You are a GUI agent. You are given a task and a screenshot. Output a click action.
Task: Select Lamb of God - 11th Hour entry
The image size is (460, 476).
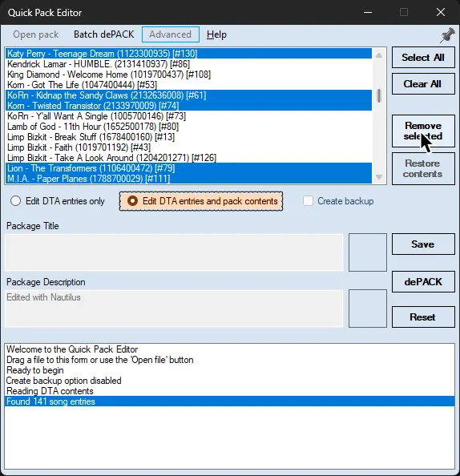pyautogui.click(x=188, y=127)
